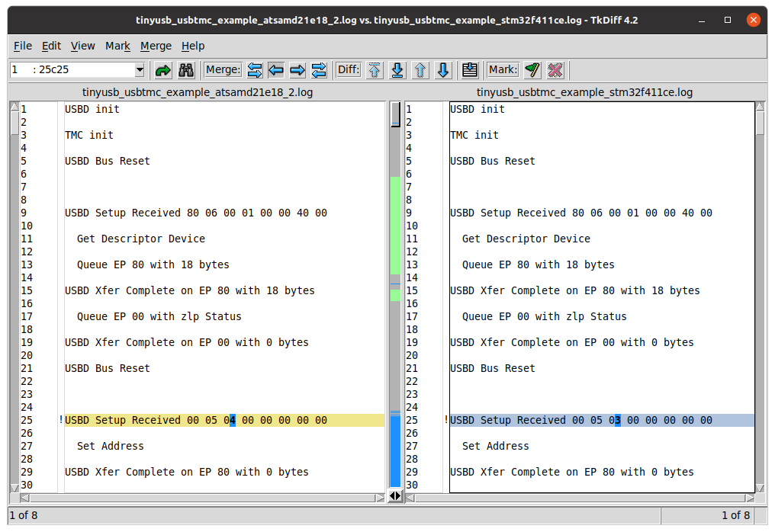
Task: Click the green Rediff arrow icon
Action: click(x=162, y=70)
